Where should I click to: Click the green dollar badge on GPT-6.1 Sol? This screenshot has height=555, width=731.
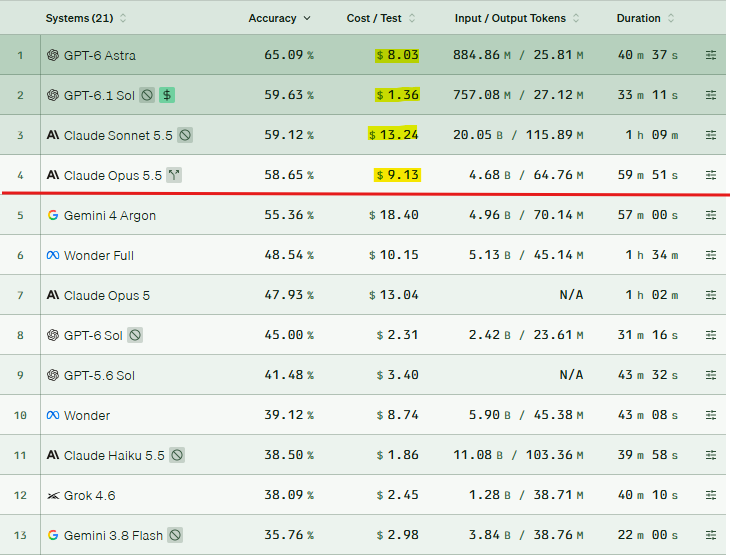click(167, 95)
